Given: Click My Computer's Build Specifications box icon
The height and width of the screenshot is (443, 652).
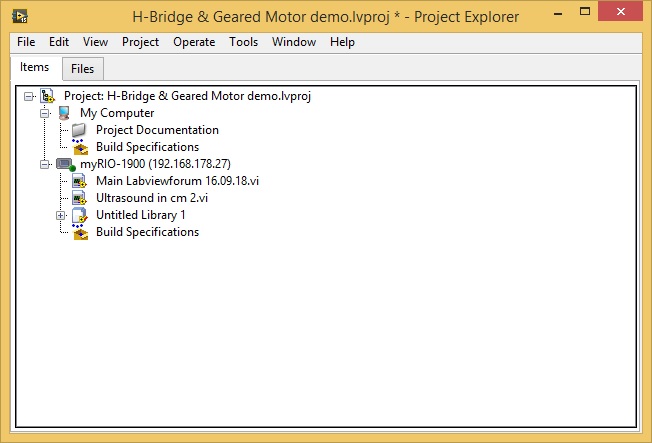Looking at the screenshot, I should [80, 147].
